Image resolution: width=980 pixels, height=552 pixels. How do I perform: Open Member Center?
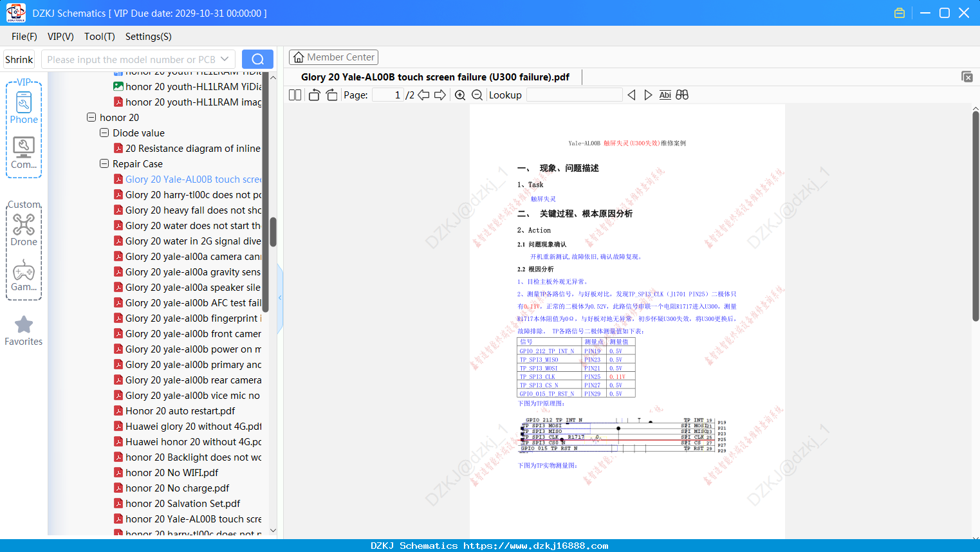click(x=333, y=57)
